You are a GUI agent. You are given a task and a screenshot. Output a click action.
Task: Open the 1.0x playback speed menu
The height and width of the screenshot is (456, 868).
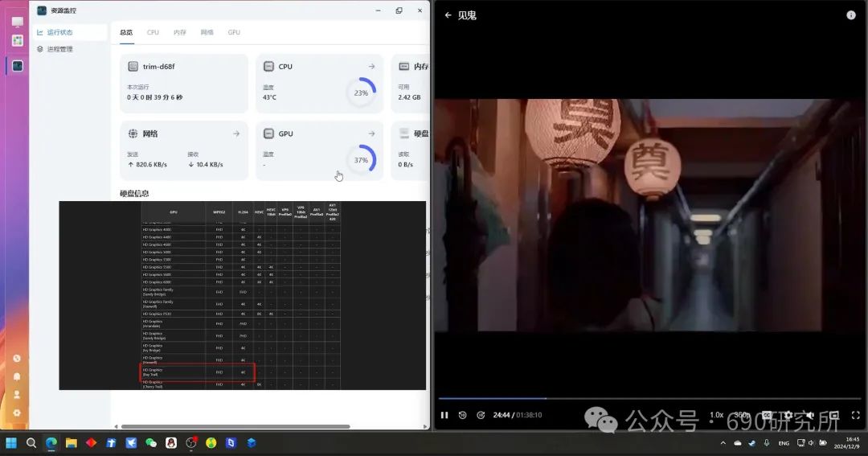[x=717, y=414]
